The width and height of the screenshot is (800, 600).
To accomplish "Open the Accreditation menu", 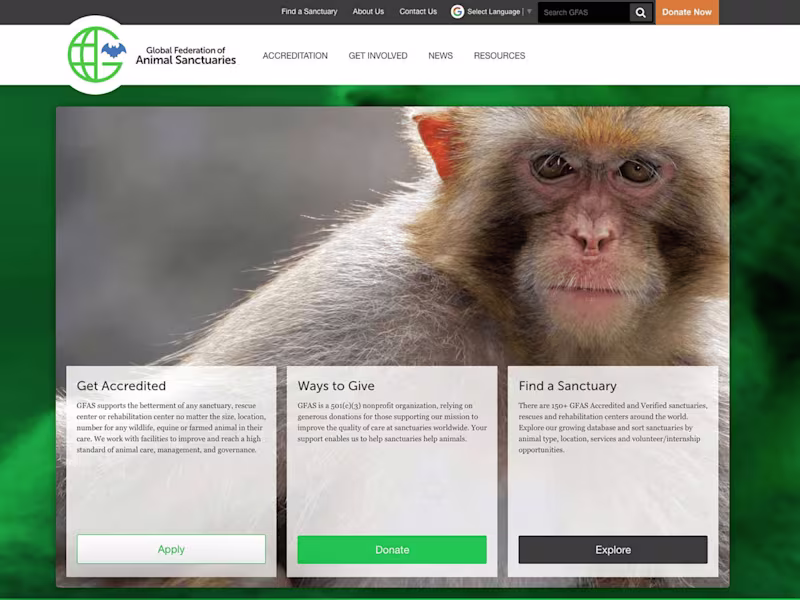I will point(293,56).
